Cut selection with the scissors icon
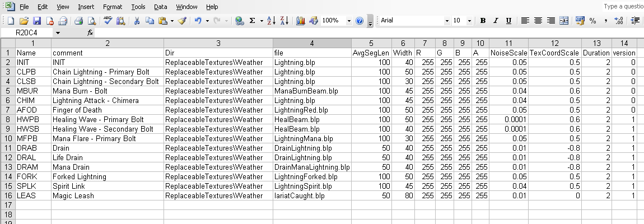Screen dimensions: 644x224 pos(137,21)
